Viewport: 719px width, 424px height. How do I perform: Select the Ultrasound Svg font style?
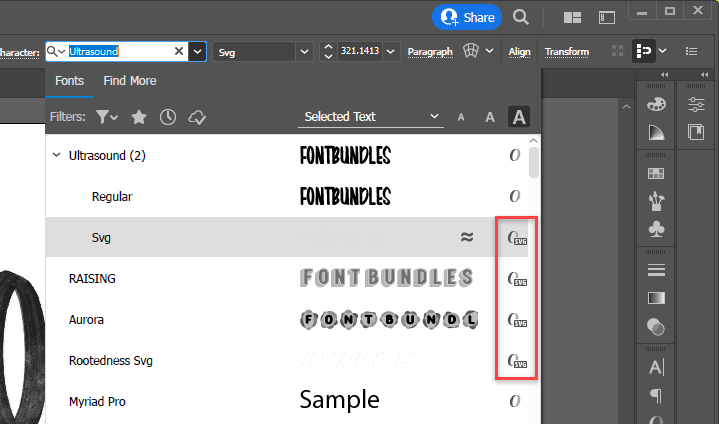(x=287, y=237)
